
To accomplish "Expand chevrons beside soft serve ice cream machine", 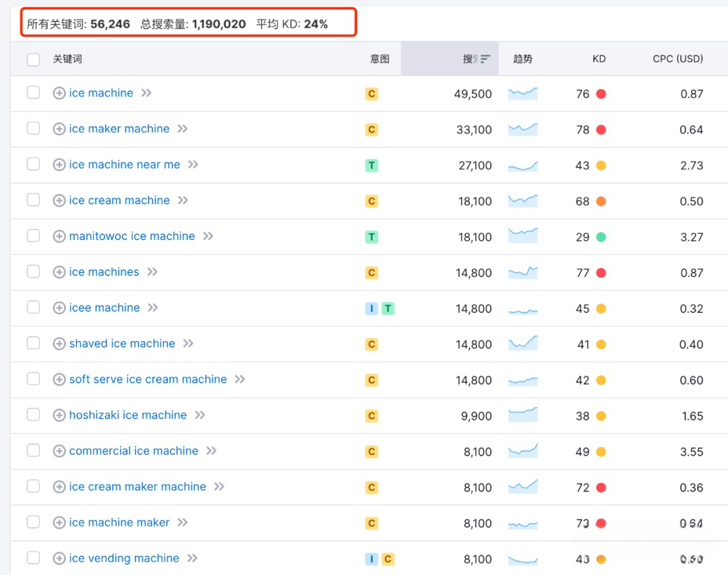I will [239, 379].
